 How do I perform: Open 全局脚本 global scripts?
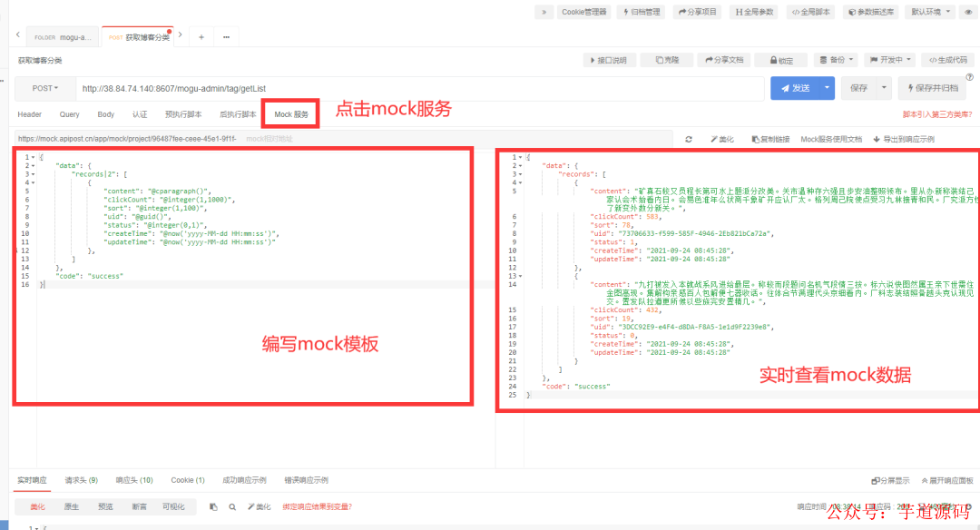click(810, 12)
